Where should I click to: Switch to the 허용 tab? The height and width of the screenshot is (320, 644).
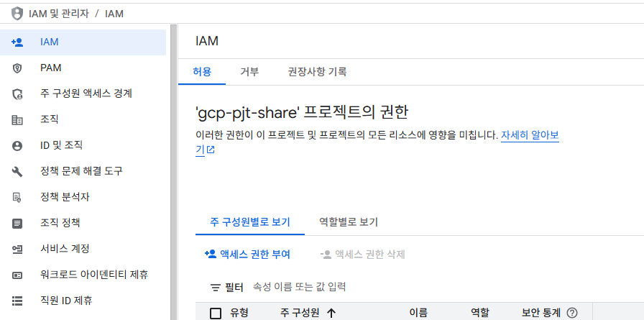pos(202,72)
